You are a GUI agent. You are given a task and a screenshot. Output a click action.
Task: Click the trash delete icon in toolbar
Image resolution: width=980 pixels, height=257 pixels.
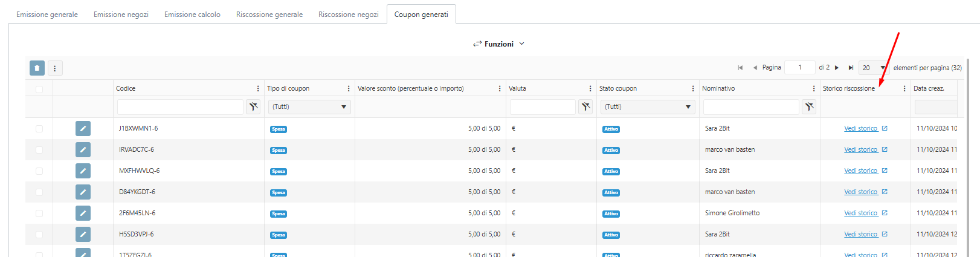coord(37,68)
